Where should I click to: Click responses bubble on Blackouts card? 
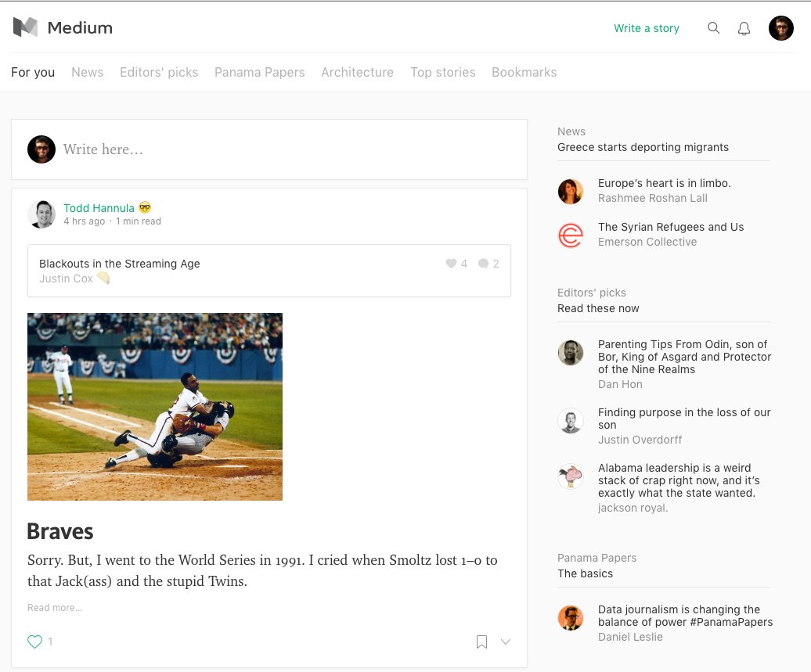[x=483, y=264]
